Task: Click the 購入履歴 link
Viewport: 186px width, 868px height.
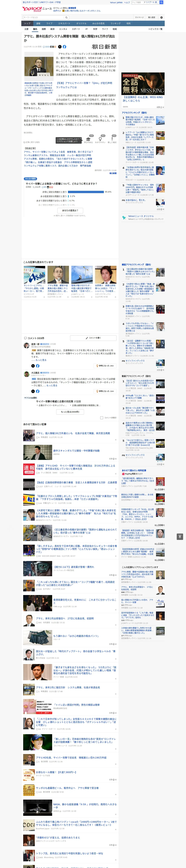Action: click(152, 18)
